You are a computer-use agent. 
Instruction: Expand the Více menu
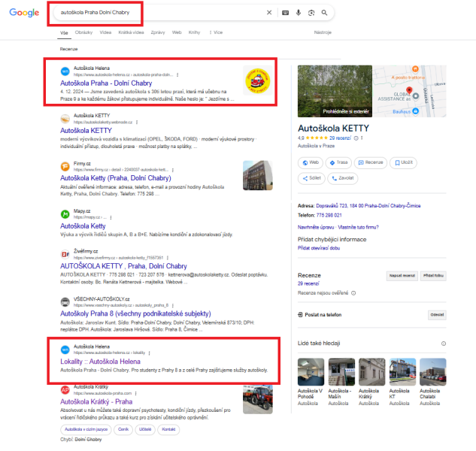click(x=216, y=32)
